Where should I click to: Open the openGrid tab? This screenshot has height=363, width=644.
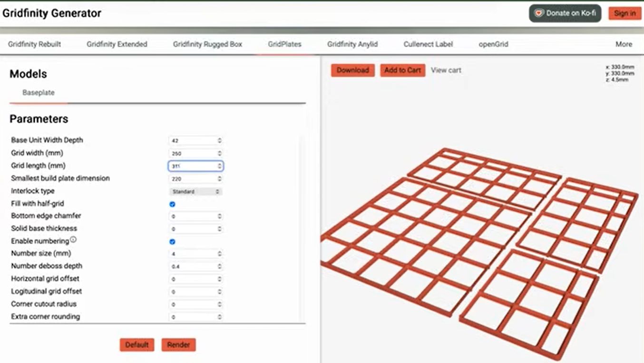coord(493,44)
